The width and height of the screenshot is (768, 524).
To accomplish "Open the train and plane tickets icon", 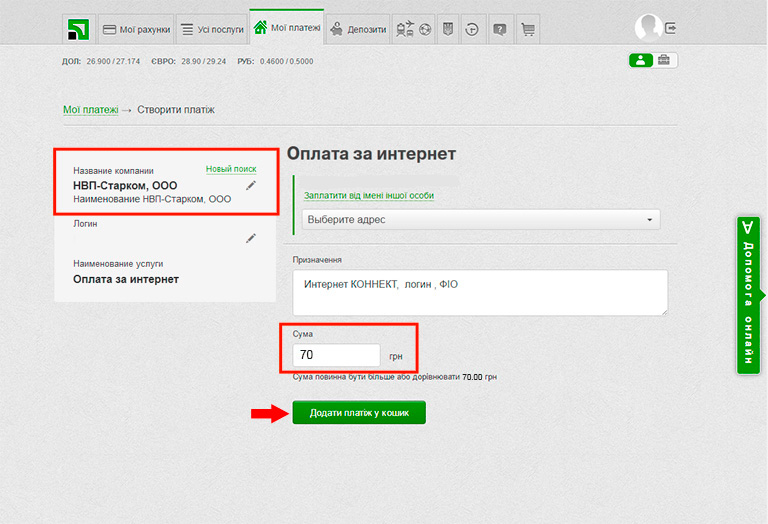I will point(405,30).
